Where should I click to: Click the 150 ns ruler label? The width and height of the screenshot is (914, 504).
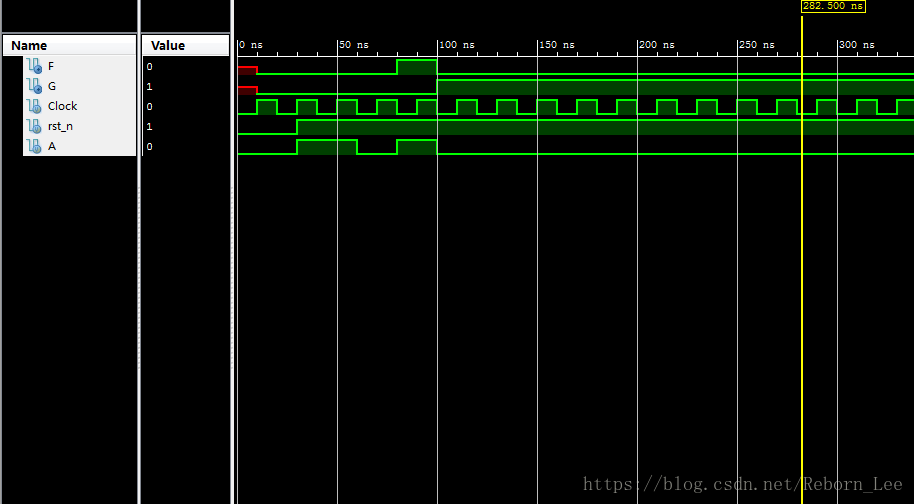click(x=557, y=45)
